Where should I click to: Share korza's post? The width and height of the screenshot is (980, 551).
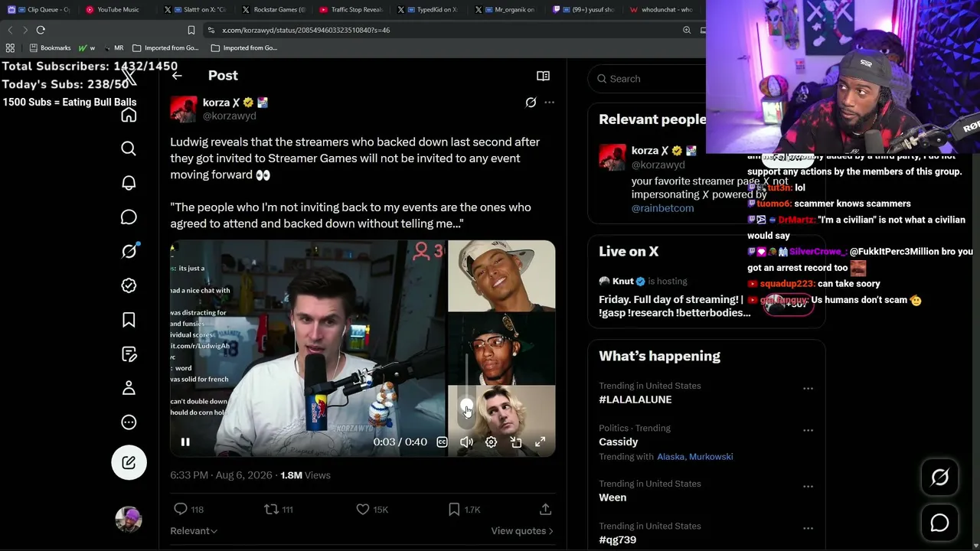[545, 509]
